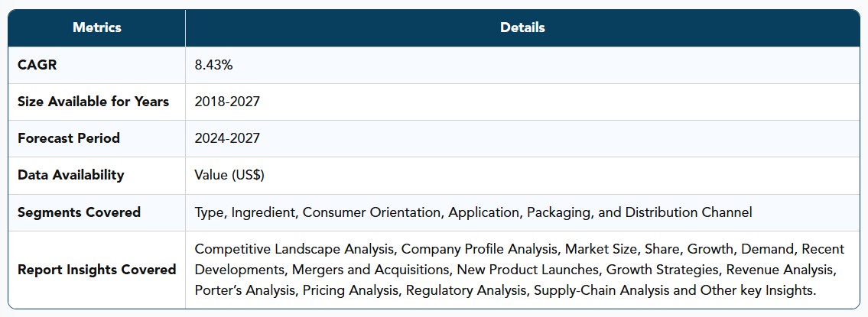The height and width of the screenshot is (317, 868).
Task: Click the 8.43% CAGR value
Action: tap(213, 65)
